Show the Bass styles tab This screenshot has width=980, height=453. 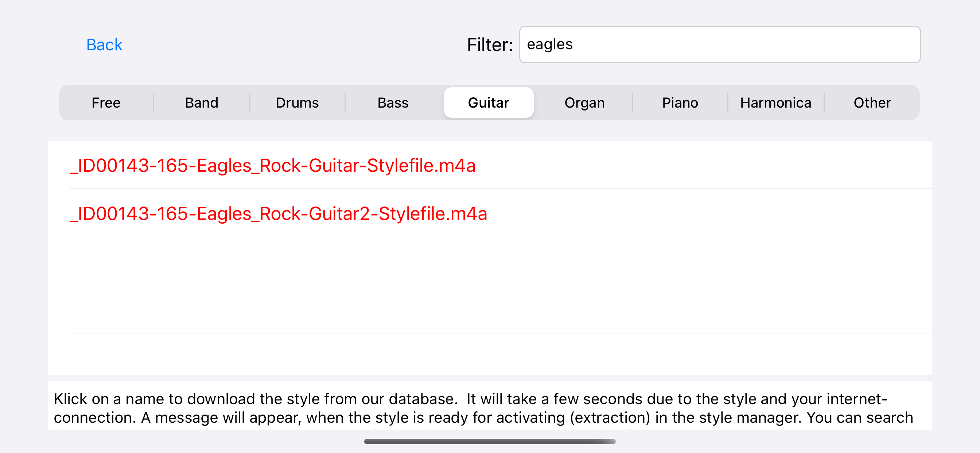tap(393, 103)
